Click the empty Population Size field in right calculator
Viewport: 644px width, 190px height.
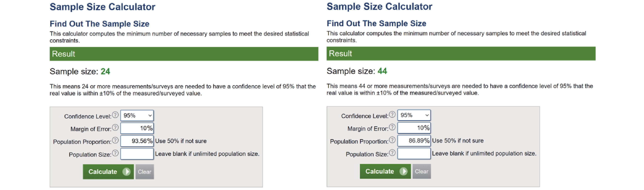[414, 153]
